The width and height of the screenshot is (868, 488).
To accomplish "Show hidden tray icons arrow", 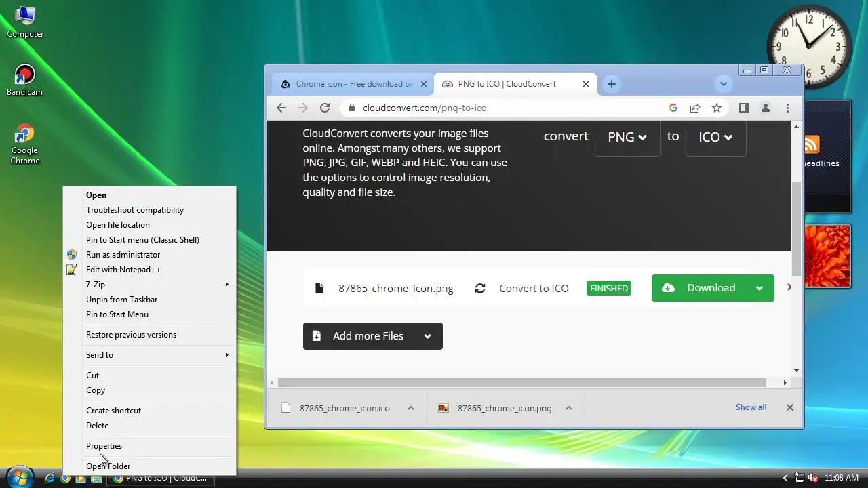I will (x=785, y=478).
